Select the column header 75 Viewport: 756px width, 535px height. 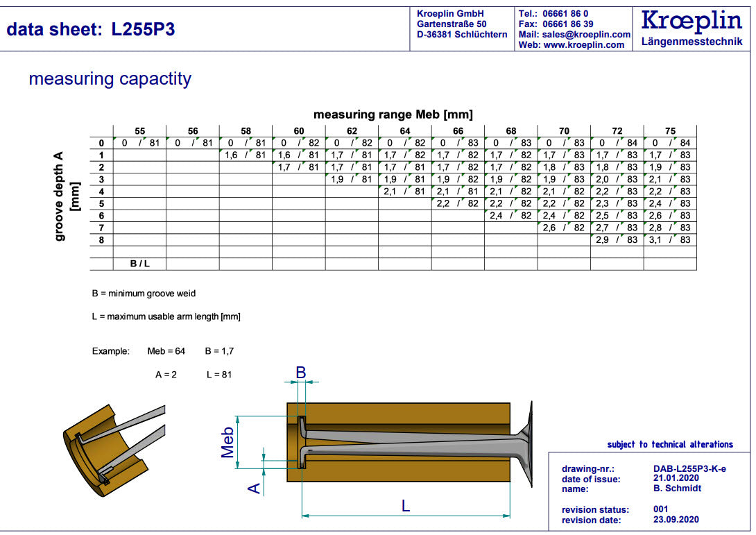click(x=669, y=131)
